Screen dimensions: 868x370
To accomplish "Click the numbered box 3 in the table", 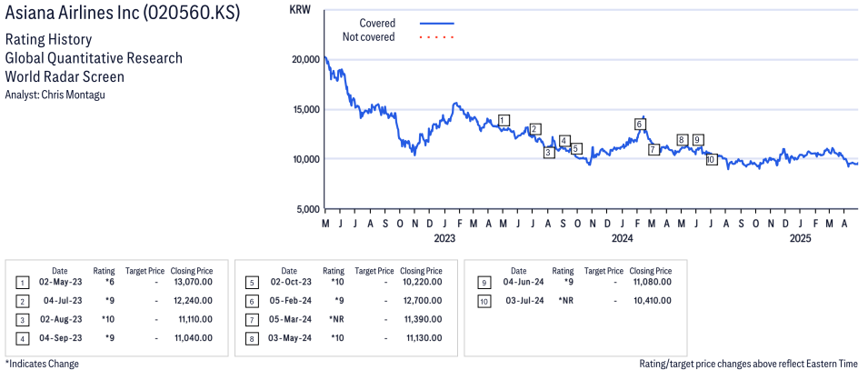I will [x=22, y=320].
